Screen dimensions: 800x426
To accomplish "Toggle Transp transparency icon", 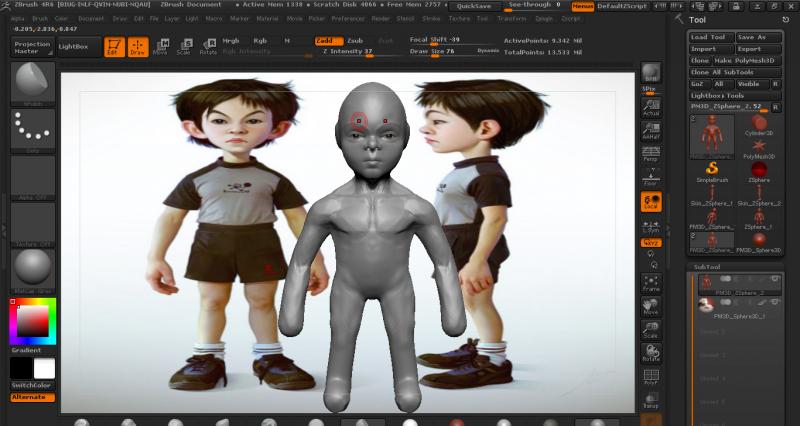I will [x=651, y=400].
